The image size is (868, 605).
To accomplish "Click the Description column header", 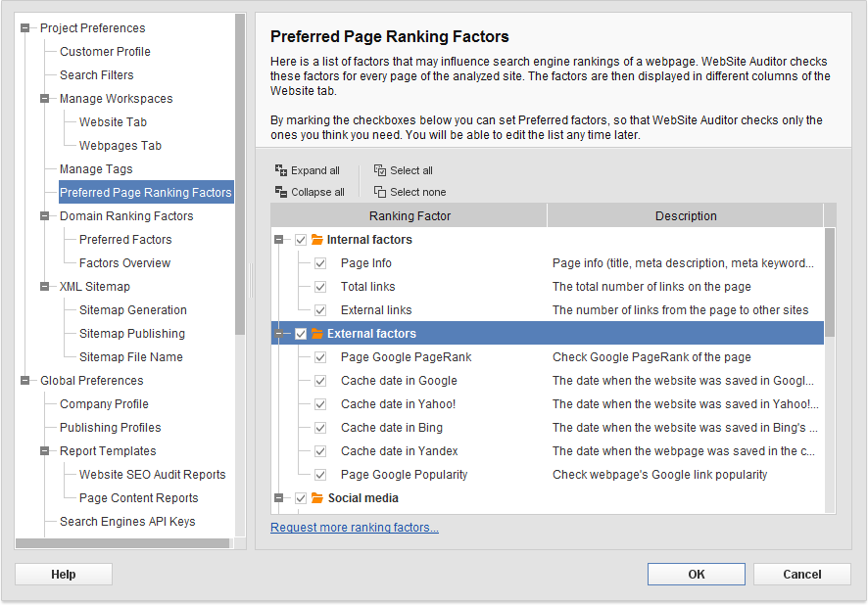I will tap(686, 215).
